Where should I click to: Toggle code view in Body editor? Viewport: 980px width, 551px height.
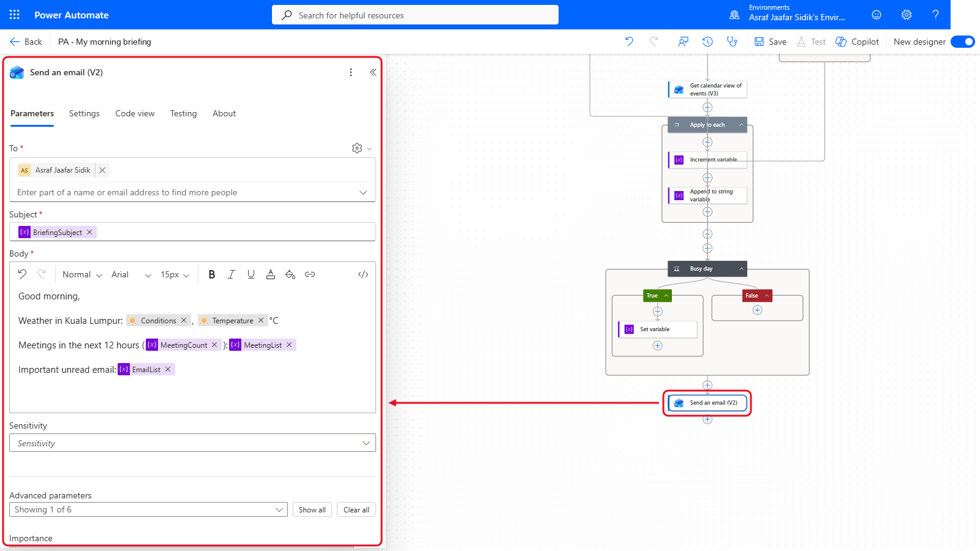[363, 274]
